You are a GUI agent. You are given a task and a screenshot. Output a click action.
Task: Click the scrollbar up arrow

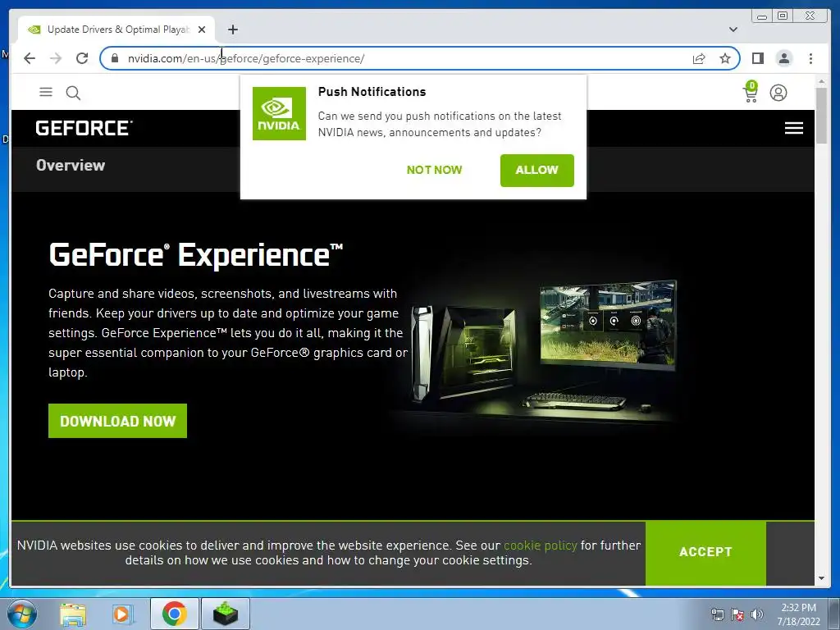pos(821,81)
